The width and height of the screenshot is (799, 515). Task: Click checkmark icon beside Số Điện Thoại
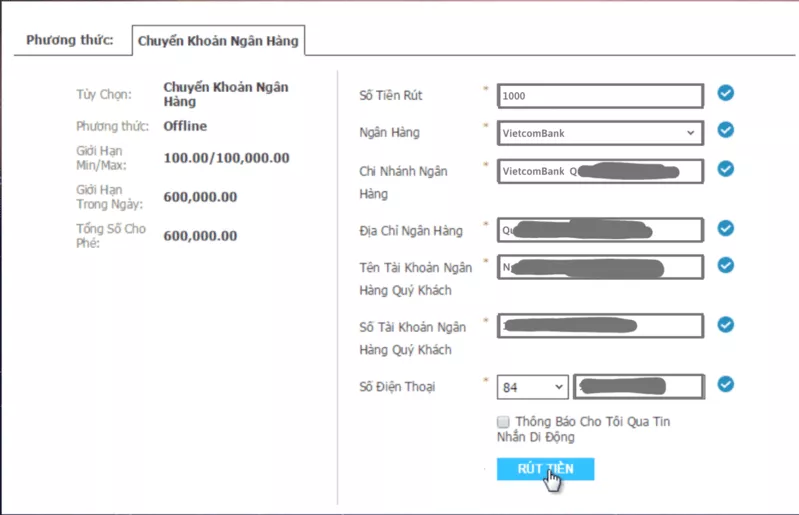(726, 384)
